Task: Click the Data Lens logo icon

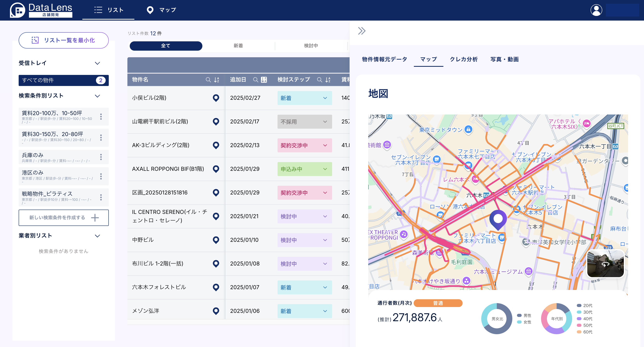Action: click(17, 10)
